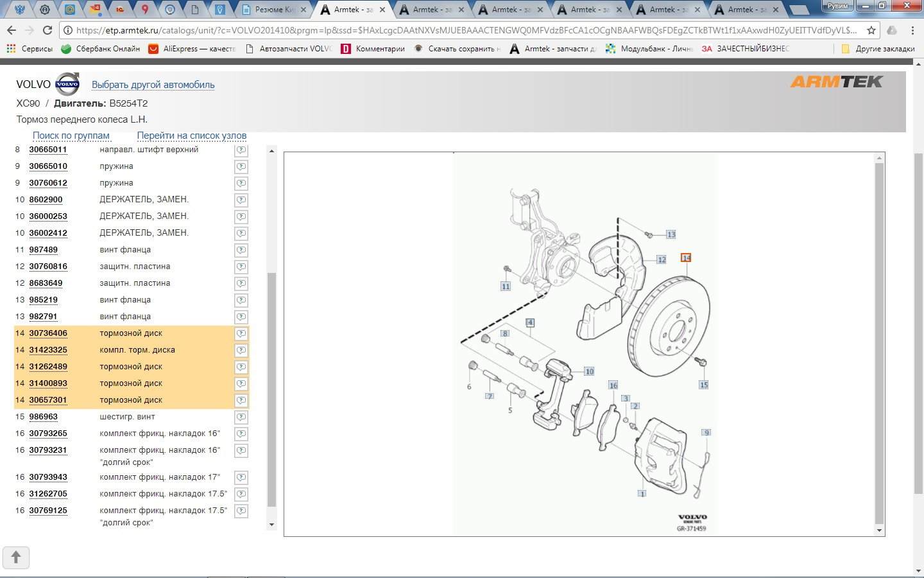Screen dimensions: 924x578
Task: Click diagram panel vertical scrollbar
Action: coord(880,344)
